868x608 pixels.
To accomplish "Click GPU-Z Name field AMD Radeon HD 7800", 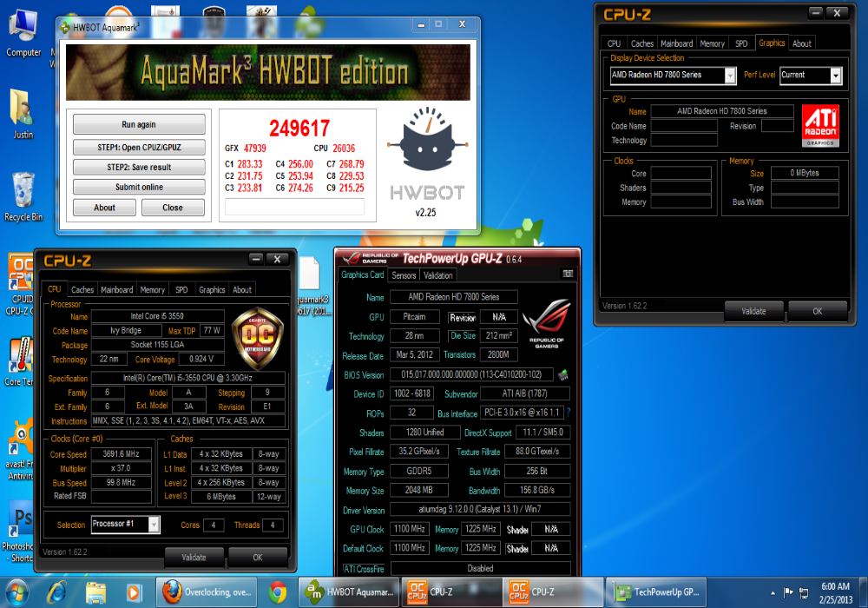I will click(x=454, y=297).
